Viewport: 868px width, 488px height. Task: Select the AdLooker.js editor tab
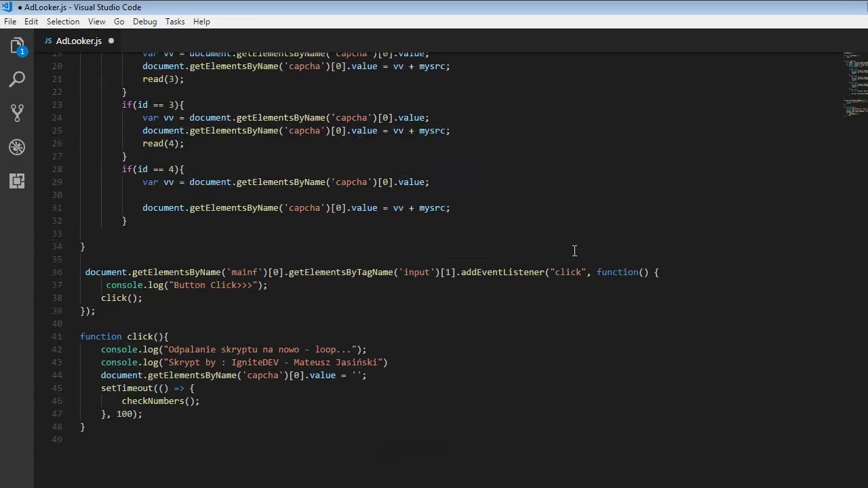coord(79,41)
